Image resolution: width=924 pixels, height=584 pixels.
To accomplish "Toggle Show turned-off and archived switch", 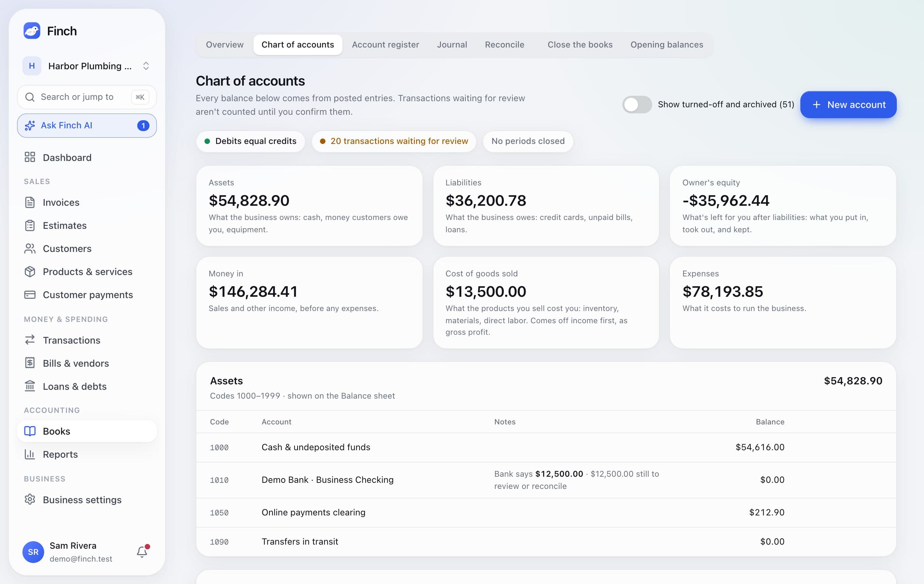I will [x=637, y=104].
